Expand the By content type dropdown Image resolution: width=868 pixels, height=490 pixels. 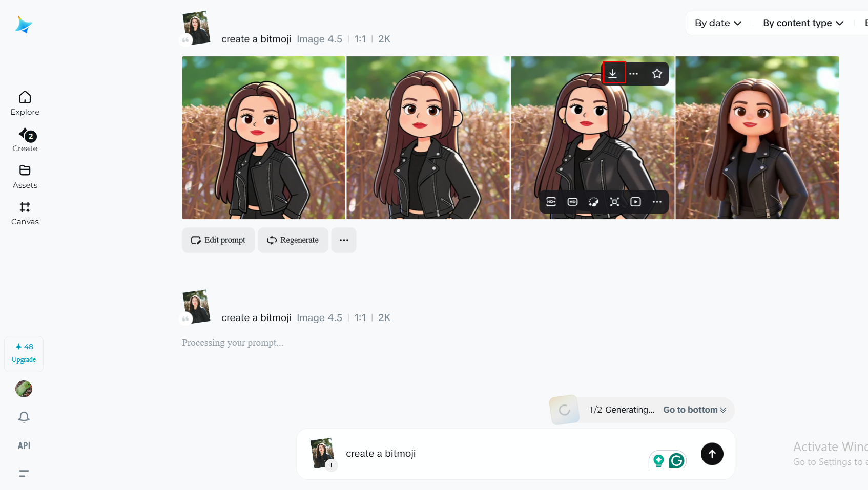(x=803, y=23)
